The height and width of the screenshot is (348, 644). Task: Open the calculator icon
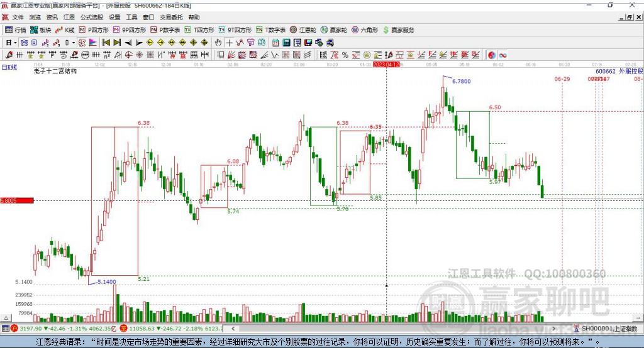pyautogui.click(x=286, y=43)
